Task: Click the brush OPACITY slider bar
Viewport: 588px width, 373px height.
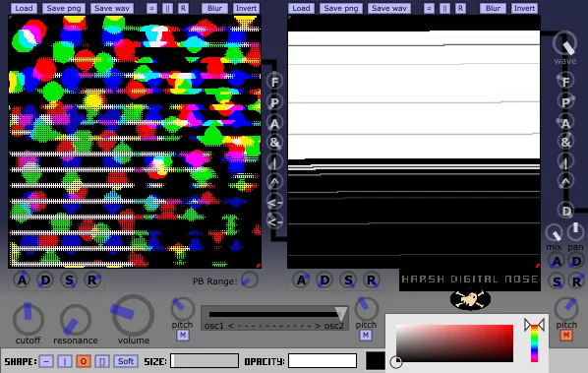Action: pyautogui.click(x=323, y=360)
